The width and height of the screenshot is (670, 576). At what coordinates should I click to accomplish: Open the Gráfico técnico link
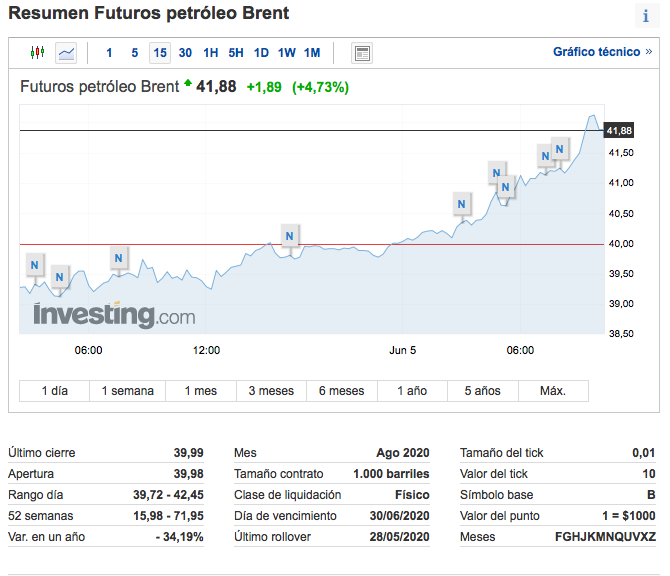pyautogui.click(x=596, y=52)
